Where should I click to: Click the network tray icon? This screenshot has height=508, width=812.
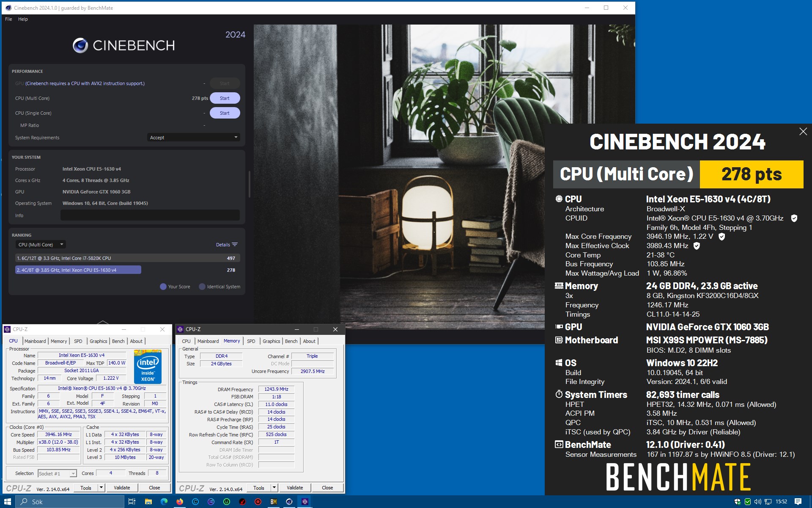click(x=768, y=502)
